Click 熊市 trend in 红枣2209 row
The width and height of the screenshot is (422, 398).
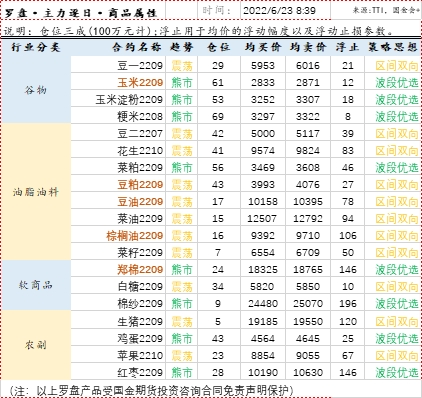182,373
